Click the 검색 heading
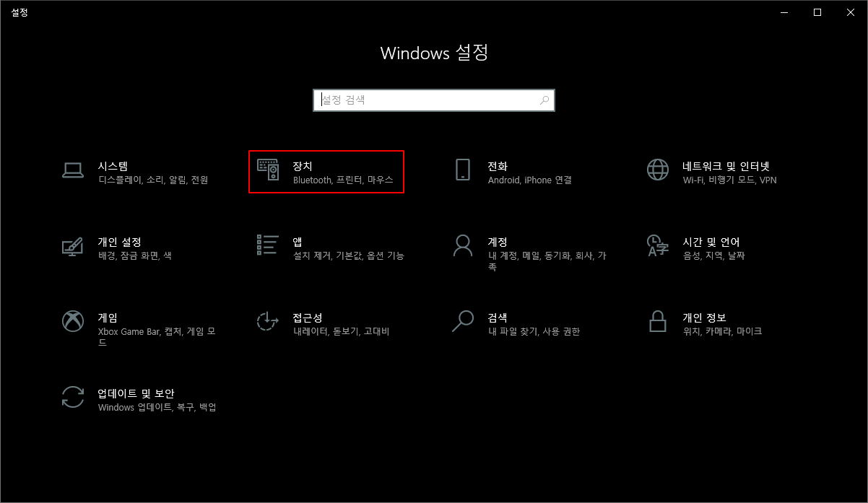 coord(498,318)
